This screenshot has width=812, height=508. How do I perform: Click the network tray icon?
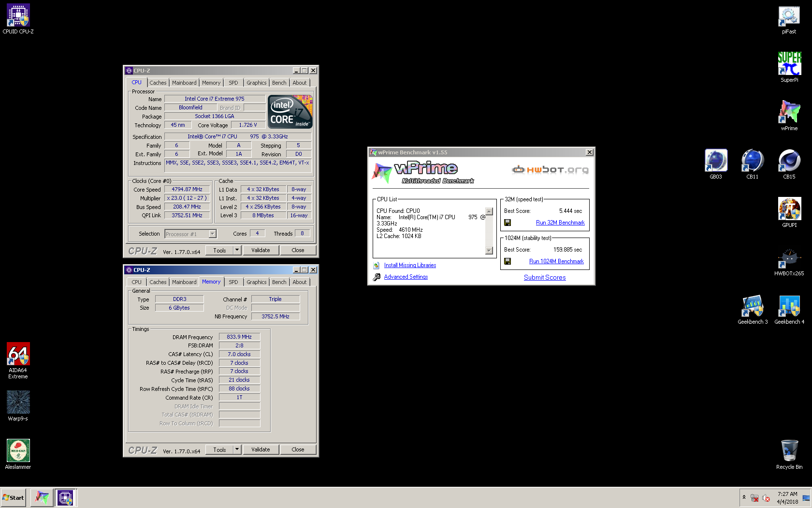(754, 498)
